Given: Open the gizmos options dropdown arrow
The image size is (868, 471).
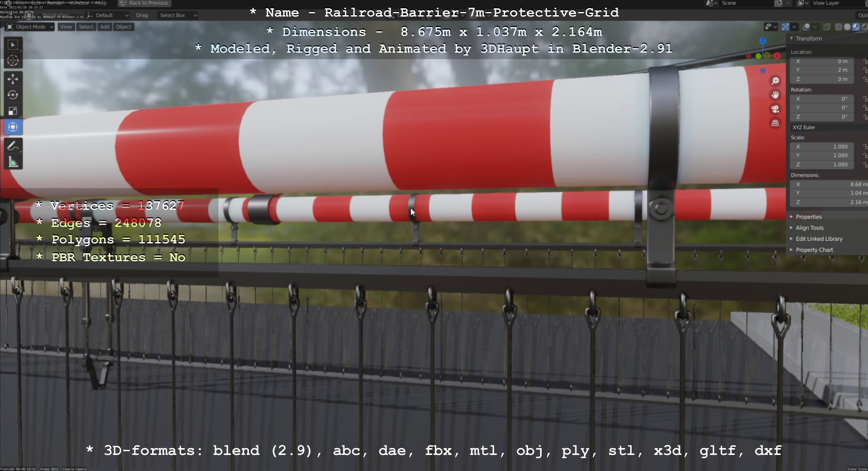Looking at the screenshot, I should tap(794, 27).
